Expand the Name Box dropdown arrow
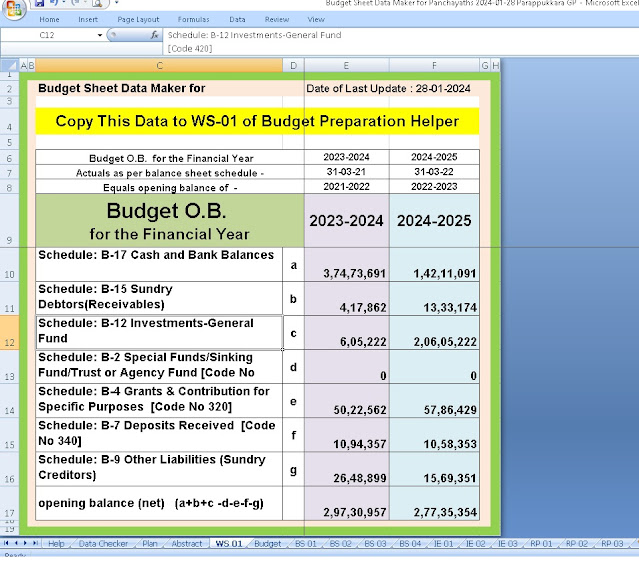Viewport: 639px width, 566px height. click(100, 35)
